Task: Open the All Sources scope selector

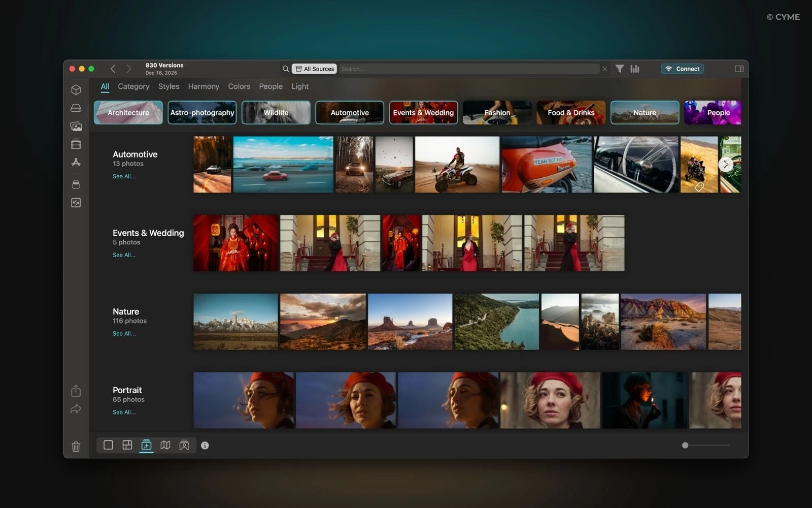Action: [x=315, y=69]
